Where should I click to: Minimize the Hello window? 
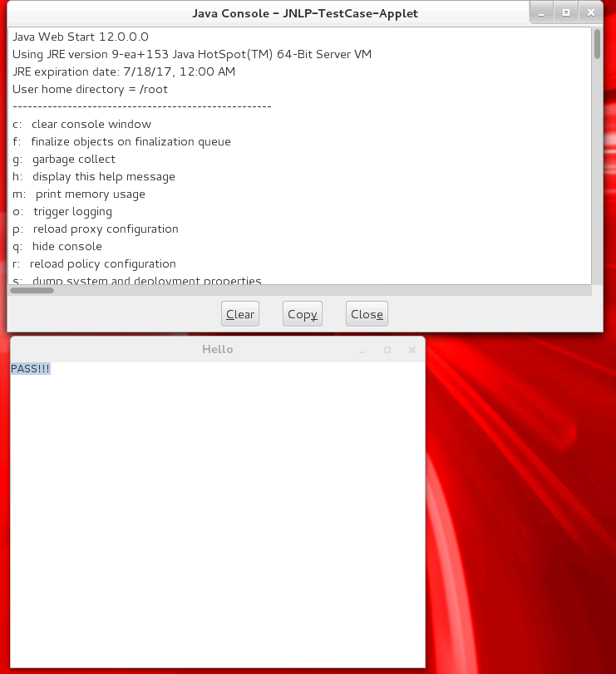pyautogui.click(x=362, y=351)
